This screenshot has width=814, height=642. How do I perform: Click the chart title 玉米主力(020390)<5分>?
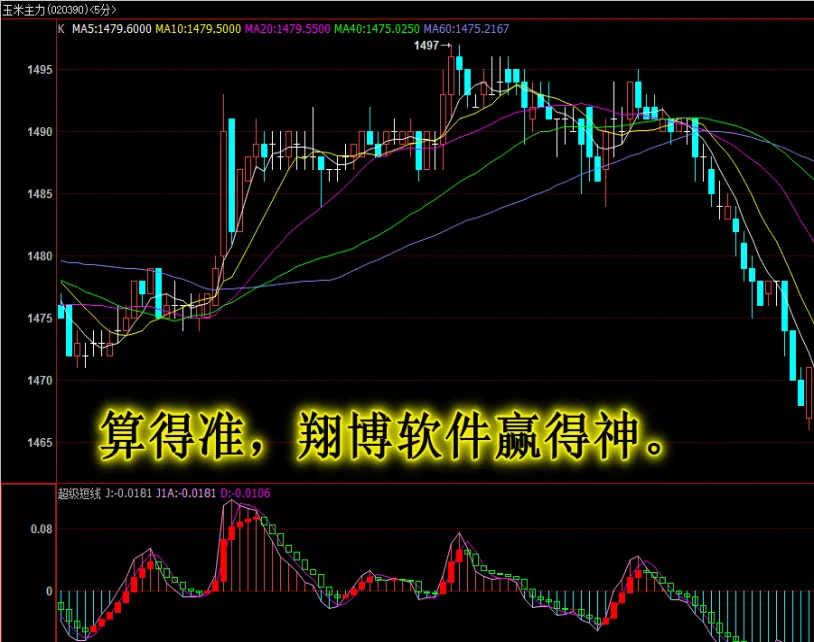pyautogui.click(x=59, y=10)
